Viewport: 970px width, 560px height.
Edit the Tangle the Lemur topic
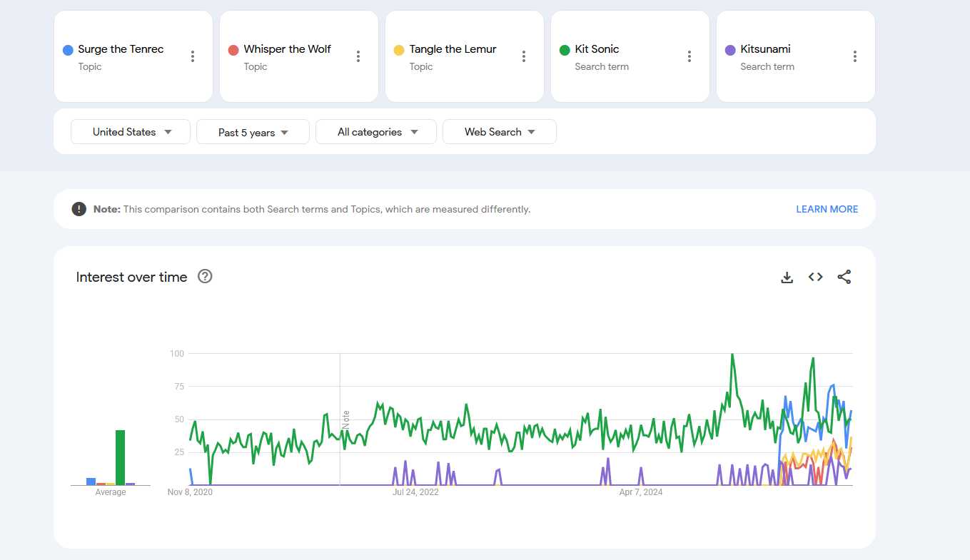[x=453, y=49]
